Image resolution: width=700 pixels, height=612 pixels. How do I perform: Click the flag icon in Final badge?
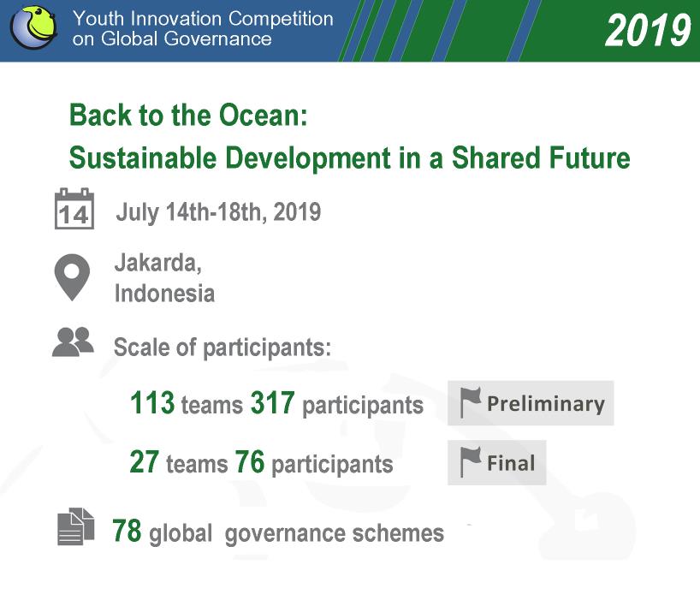coord(470,462)
